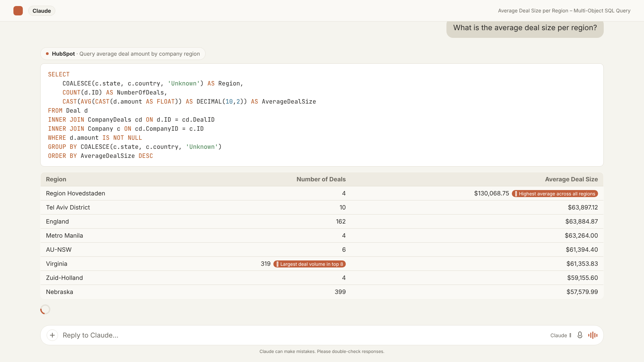Click the microphone dictation icon
This screenshot has width=644, height=362.
tap(580, 335)
